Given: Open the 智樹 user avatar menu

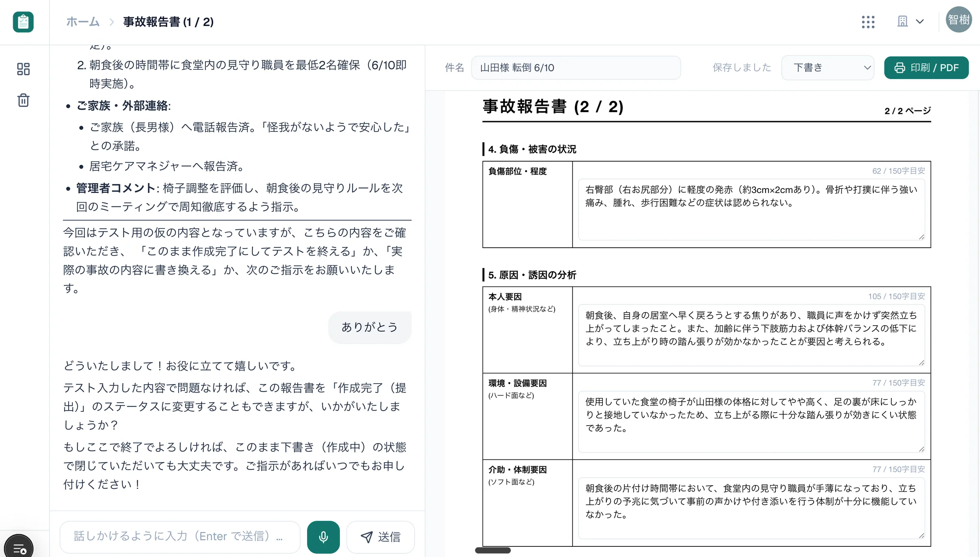Looking at the screenshot, I should (x=959, y=20).
